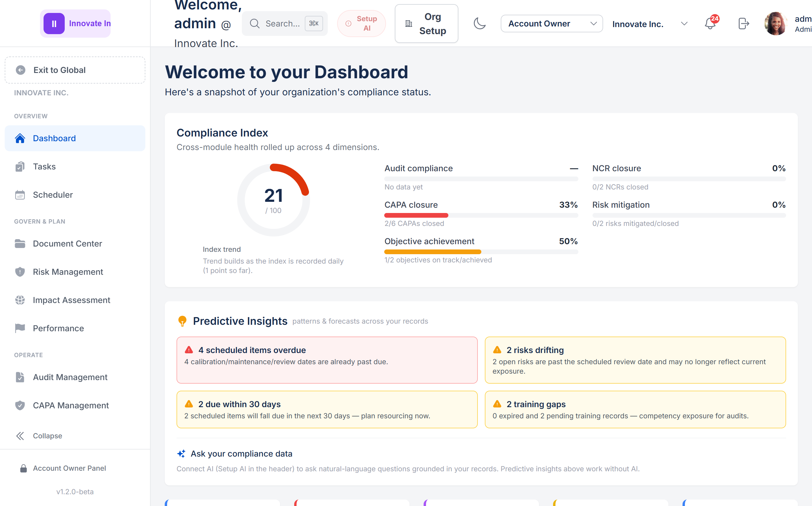Viewport: 812px width, 506px height.
Task: Click the Exit to Global button
Action: click(x=75, y=70)
